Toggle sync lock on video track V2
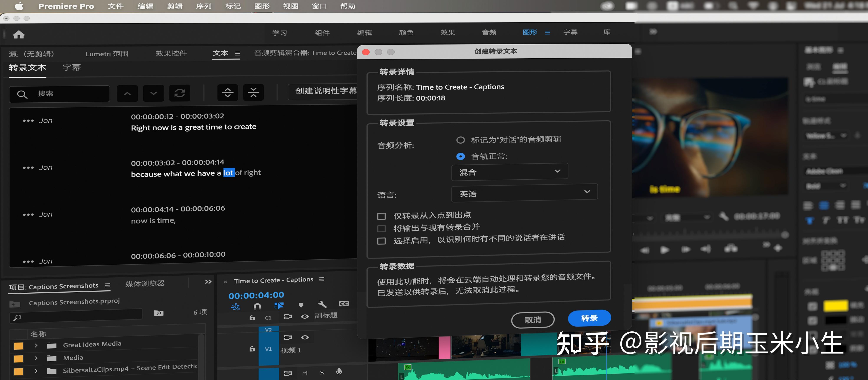Viewport: 868px width, 380px height. pos(288,337)
